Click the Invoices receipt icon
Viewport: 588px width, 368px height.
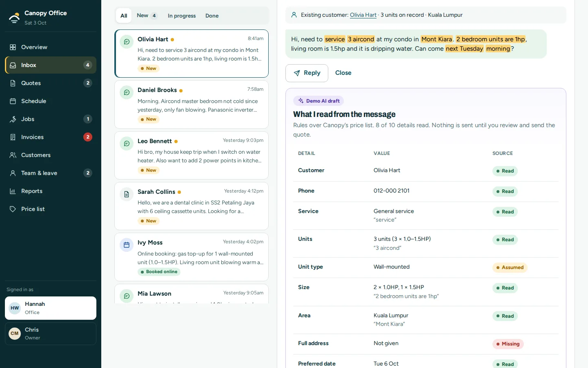(x=13, y=137)
